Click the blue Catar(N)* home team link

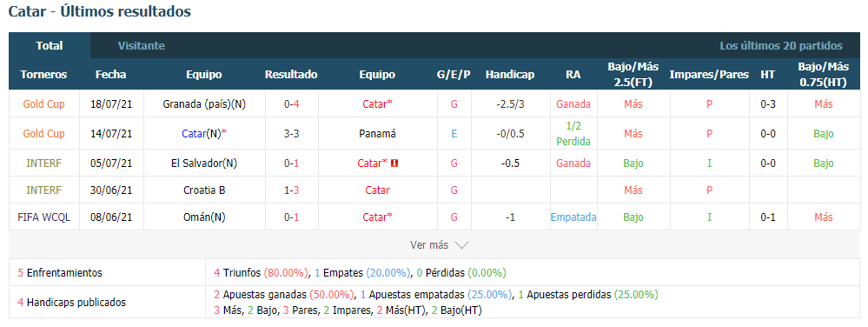(204, 134)
